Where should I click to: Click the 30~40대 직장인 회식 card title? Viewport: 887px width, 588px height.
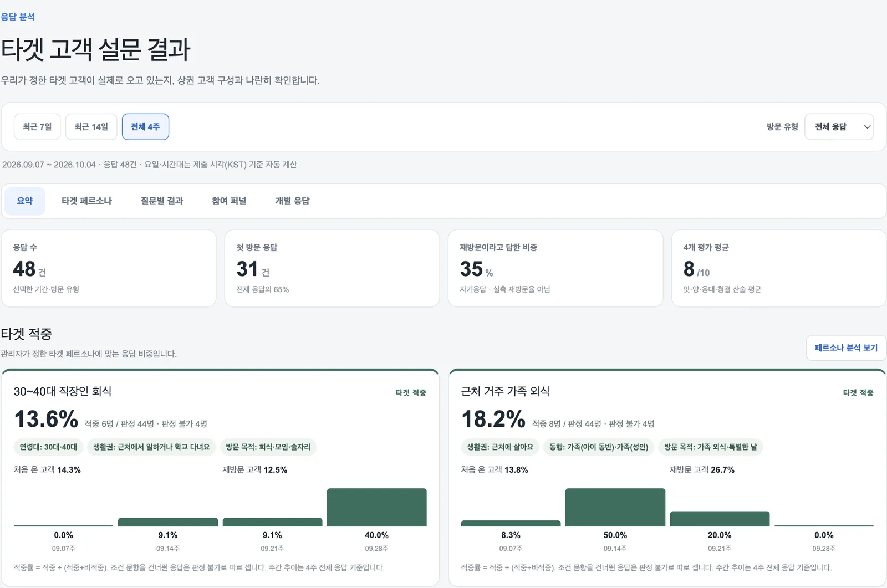pyautogui.click(x=63, y=391)
